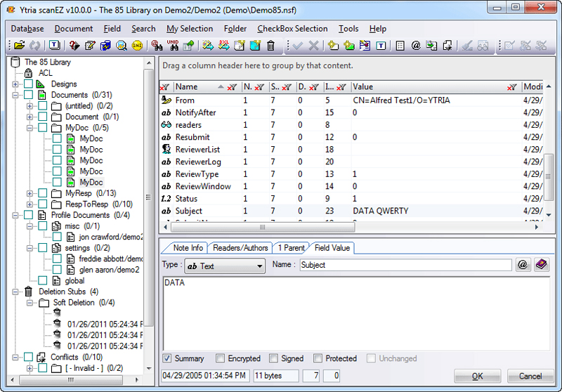The image size is (562, 392).
Task: Click the yellow INI toolbar icon
Action: tap(137, 46)
